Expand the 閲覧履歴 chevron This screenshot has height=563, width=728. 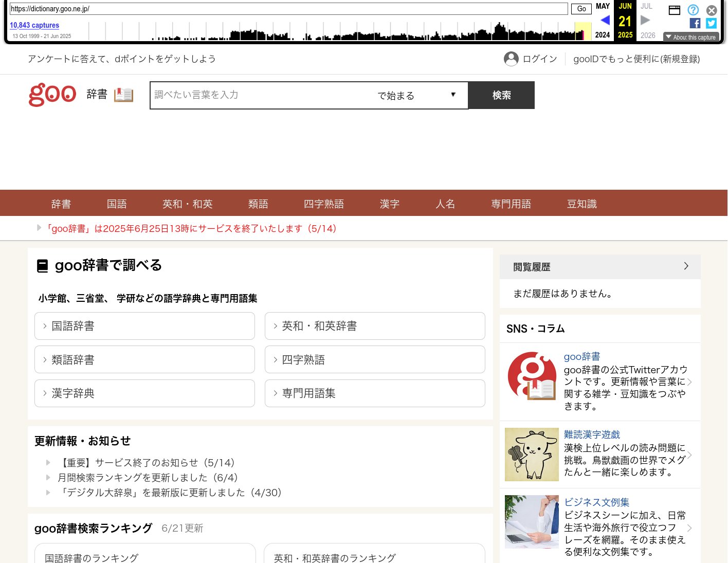pos(686,266)
